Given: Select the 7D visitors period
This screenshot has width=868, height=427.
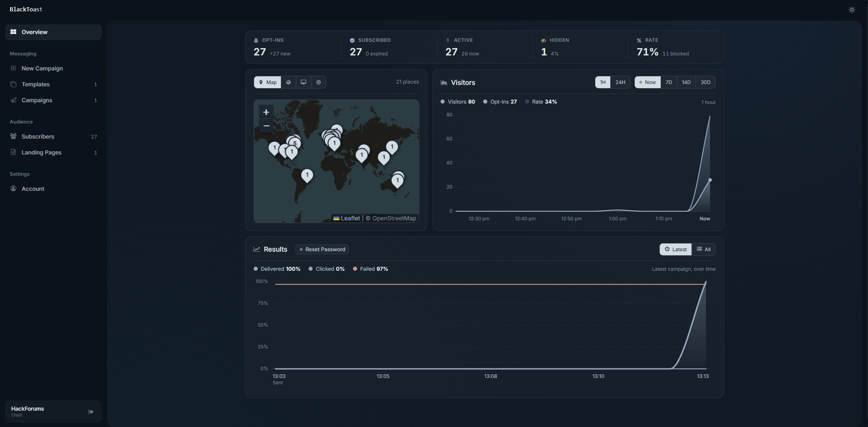Looking at the screenshot, I should [x=669, y=82].
